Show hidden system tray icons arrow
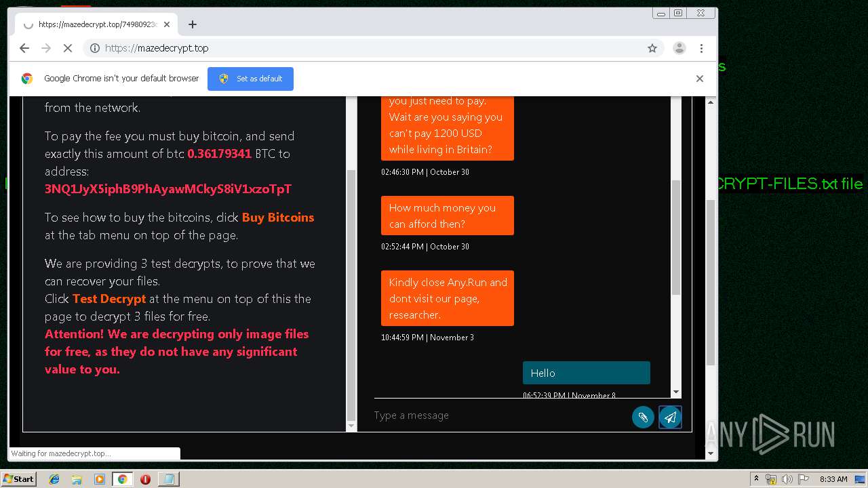 click(756, 479)
